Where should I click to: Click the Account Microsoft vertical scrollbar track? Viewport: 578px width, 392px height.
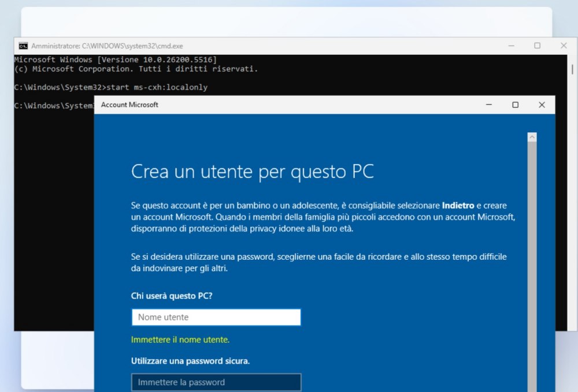pos(532,267)
